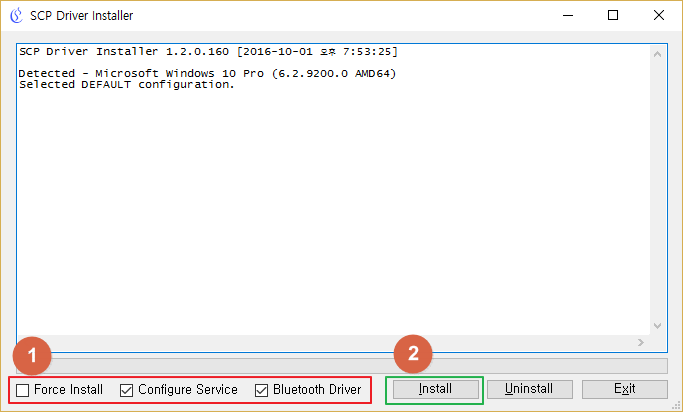Click the SCP Driver Installer title bar icon

pyautogui.click(x=16, y=15)
